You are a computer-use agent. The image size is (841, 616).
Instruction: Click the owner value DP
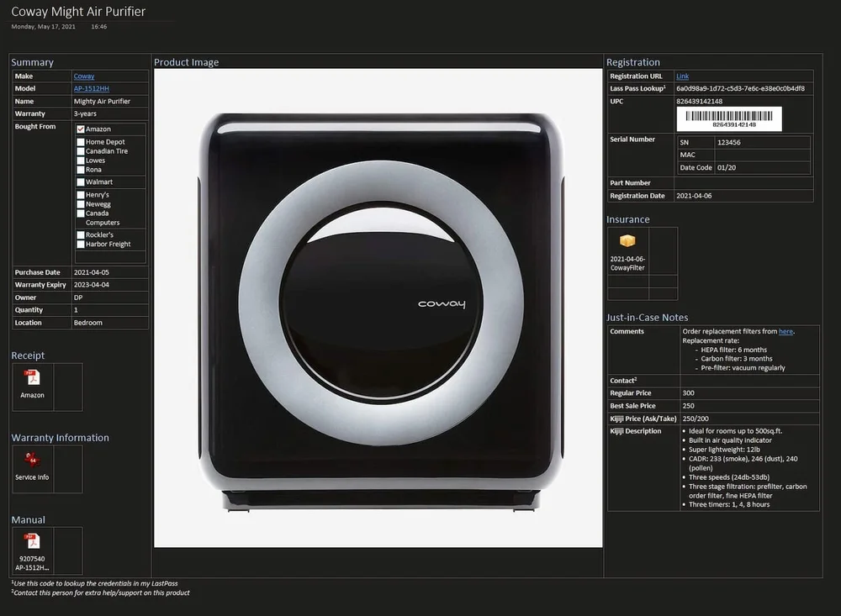coord(78,297)
